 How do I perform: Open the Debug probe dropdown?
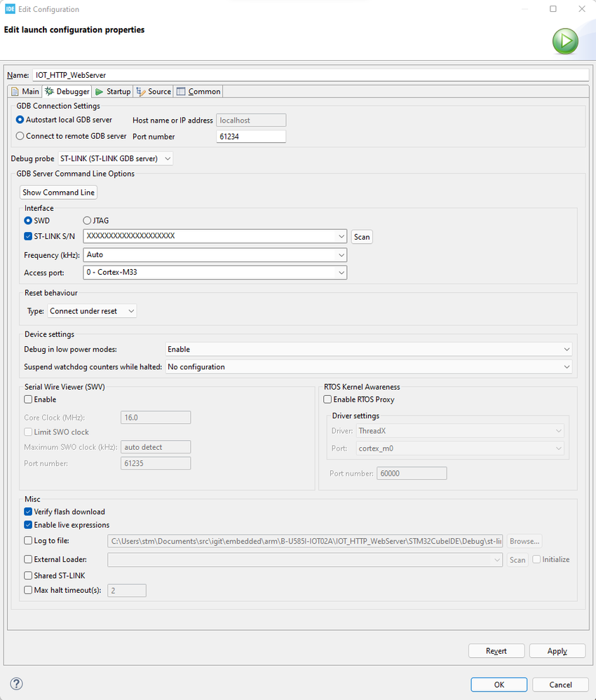click(115, 158)
